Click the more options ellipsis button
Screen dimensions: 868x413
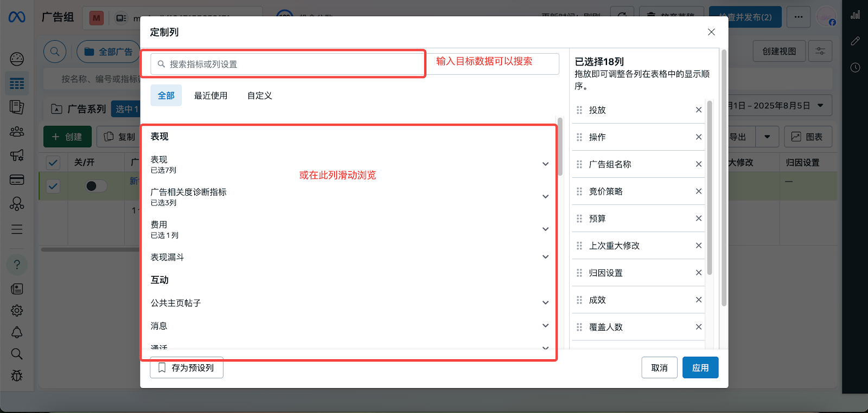tap(798, 17)
